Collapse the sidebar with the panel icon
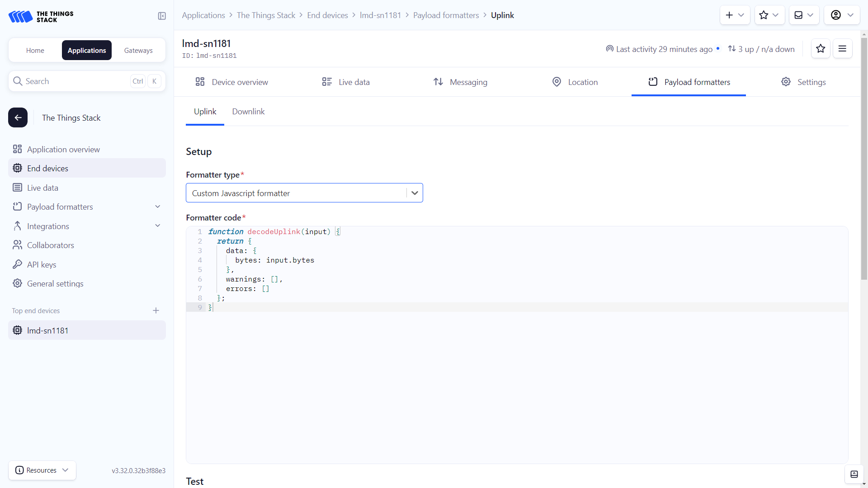This screenshot has width=868, height=488. (x=162, y=16)
